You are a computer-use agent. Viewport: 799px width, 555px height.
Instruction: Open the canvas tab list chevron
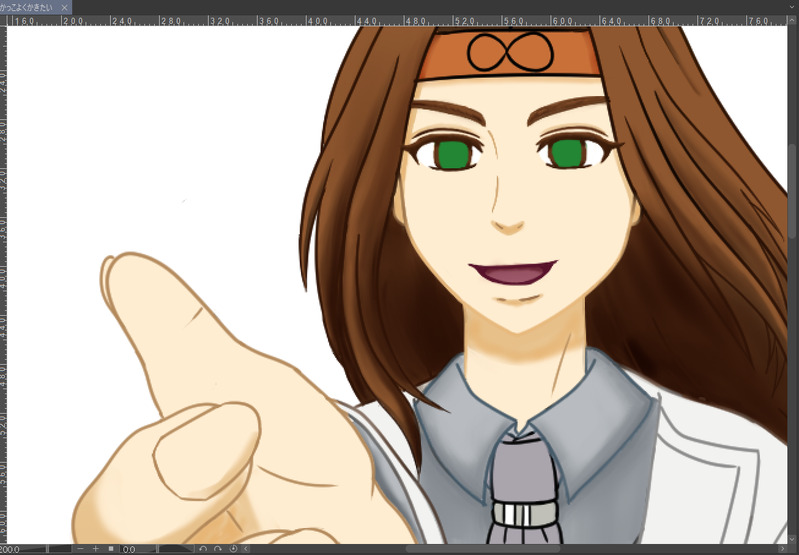793,7
